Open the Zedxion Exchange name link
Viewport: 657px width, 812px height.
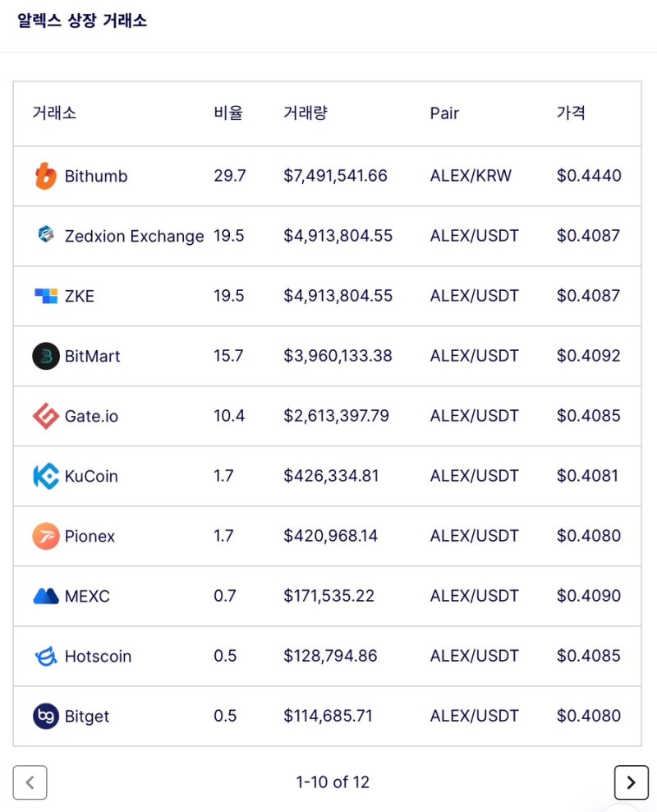134,236
